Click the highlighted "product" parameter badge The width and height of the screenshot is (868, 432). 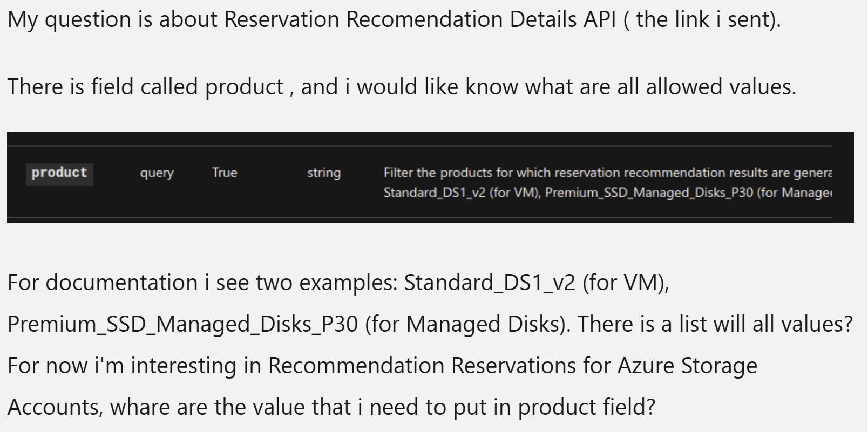click(59, 174)
